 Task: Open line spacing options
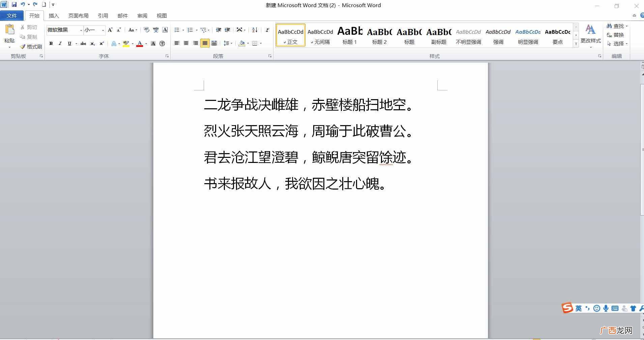click(228, 43)
